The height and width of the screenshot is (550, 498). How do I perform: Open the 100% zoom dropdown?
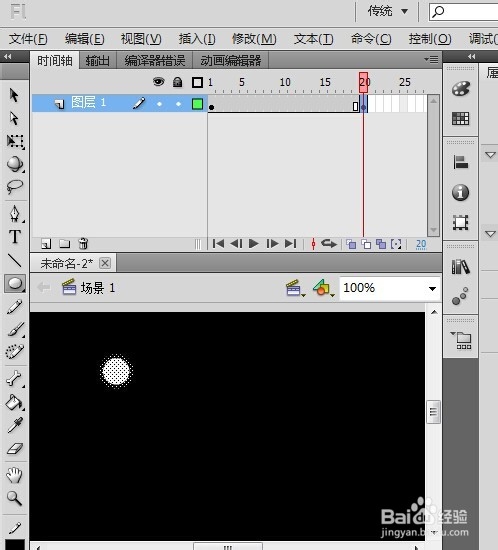coord(432,289)
